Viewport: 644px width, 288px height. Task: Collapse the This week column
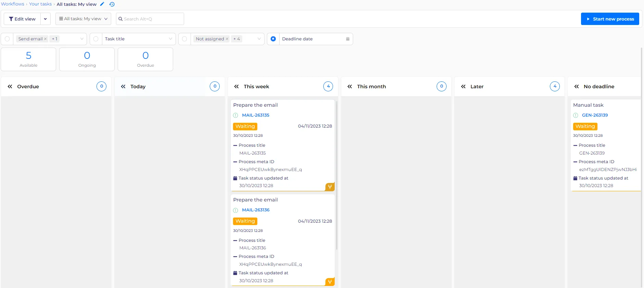tap(236, 87)
